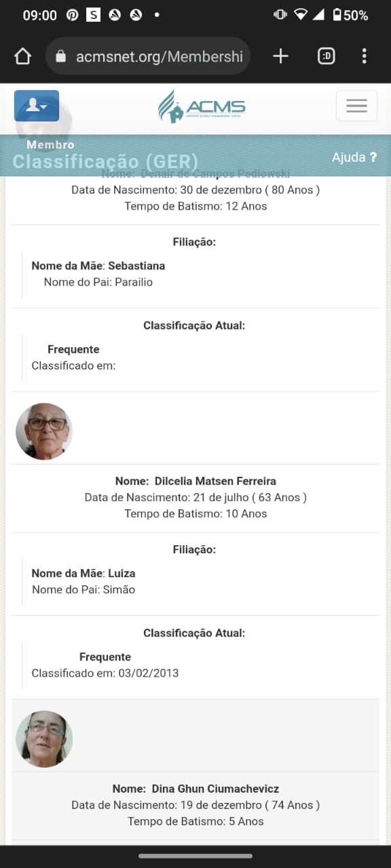Tap the Android gesture navigation bar
This screenshot has width=391, height=868.
(195, 856)
